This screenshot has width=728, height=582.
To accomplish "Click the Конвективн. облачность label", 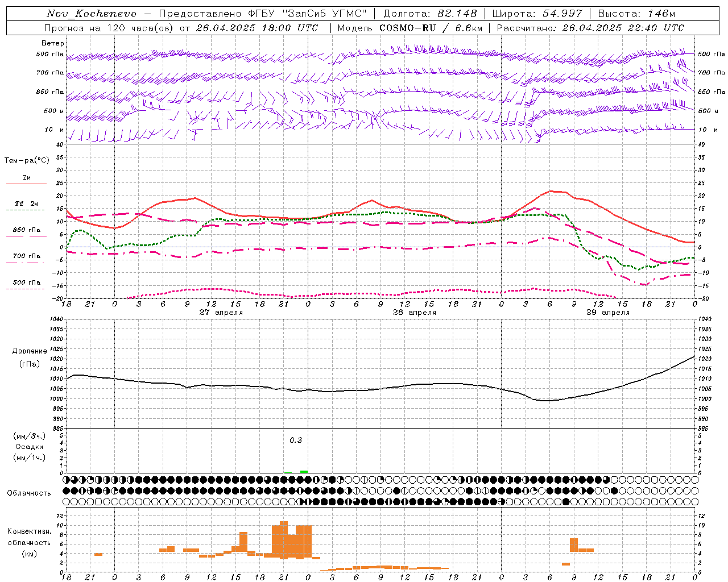I will [29, 542].
